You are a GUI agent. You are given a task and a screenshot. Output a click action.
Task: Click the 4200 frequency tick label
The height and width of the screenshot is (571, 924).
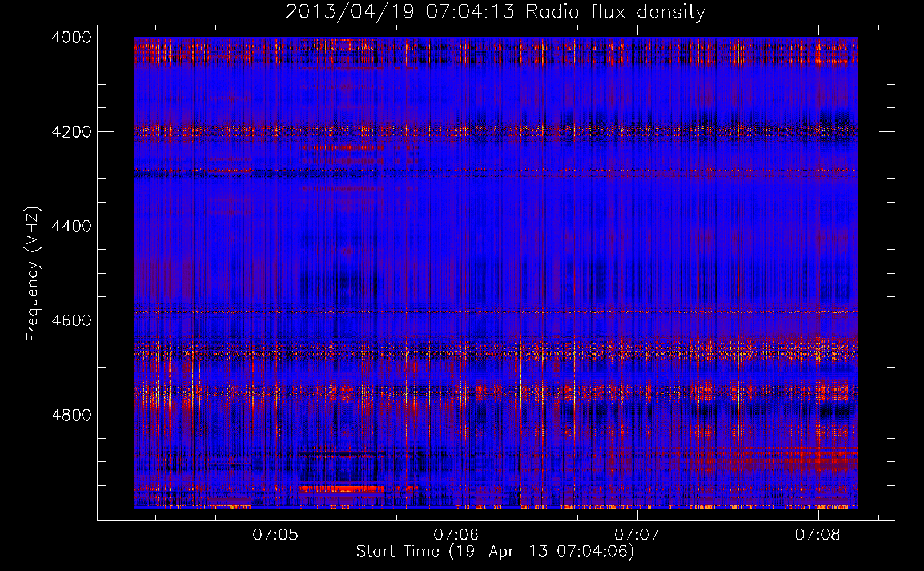71,131
